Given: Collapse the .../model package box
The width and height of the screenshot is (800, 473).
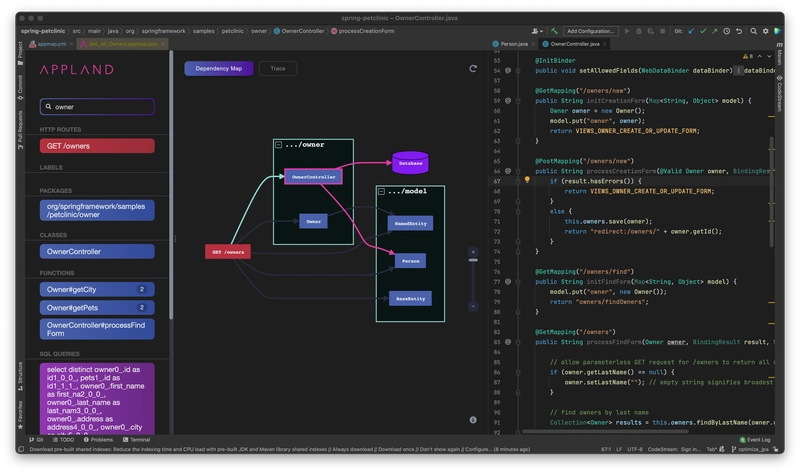Looking at the screenshot, I should 381,191.
